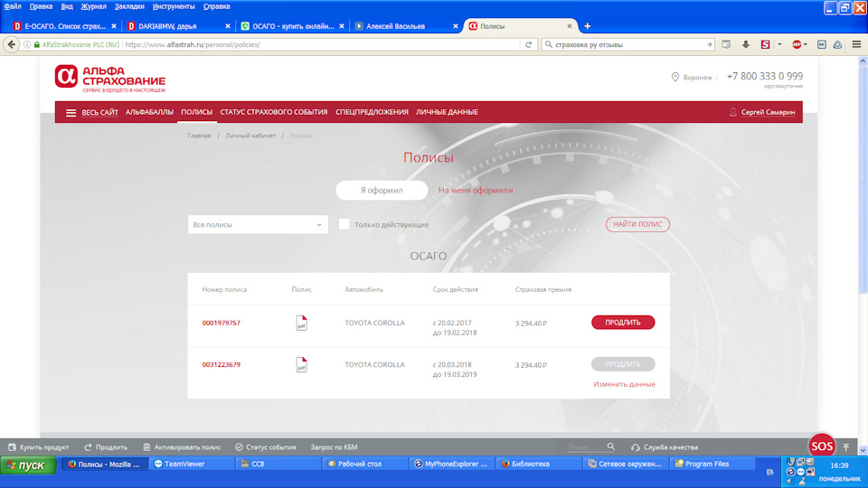The width and height of the screenshot is (868, 488).
Task: Open PDF of policy 0001979757
Action: (302, 323)
